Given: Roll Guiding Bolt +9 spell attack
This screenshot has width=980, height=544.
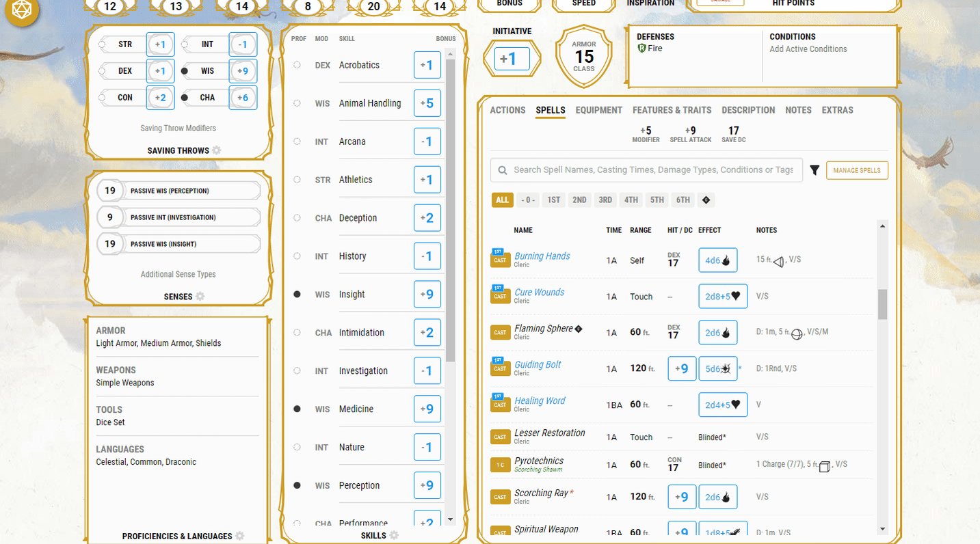Looking at the screenshot, I should [x=681, y=368].
